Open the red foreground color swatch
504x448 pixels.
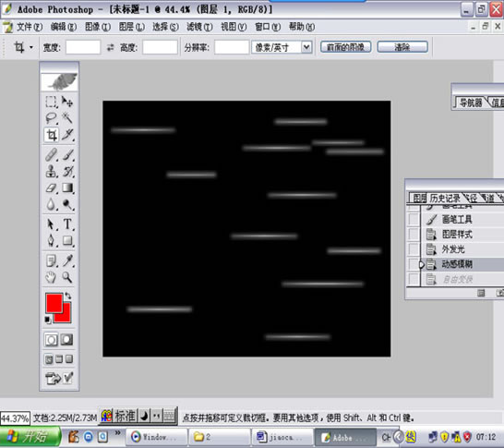tap(54, 303)
